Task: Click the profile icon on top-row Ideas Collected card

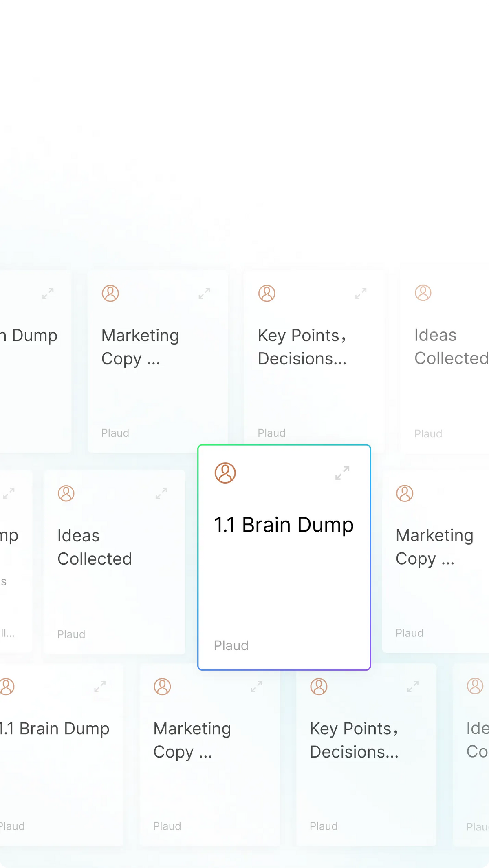Action: 423,293
